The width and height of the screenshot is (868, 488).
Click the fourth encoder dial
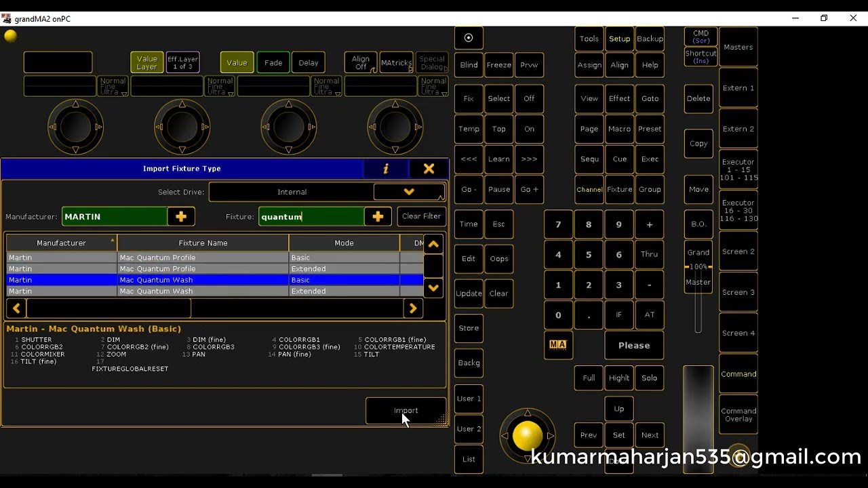(395, 127)
